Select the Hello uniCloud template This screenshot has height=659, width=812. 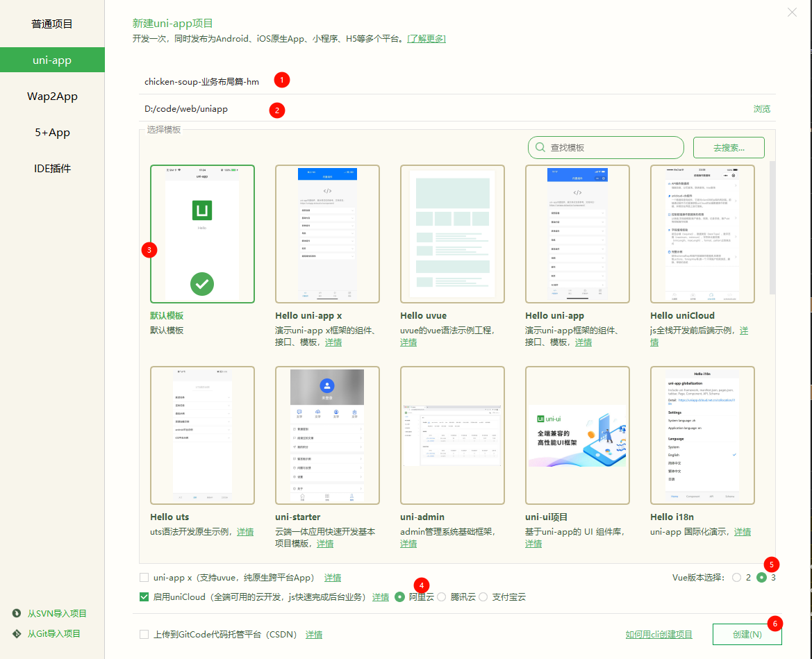(x=703, y=234)
